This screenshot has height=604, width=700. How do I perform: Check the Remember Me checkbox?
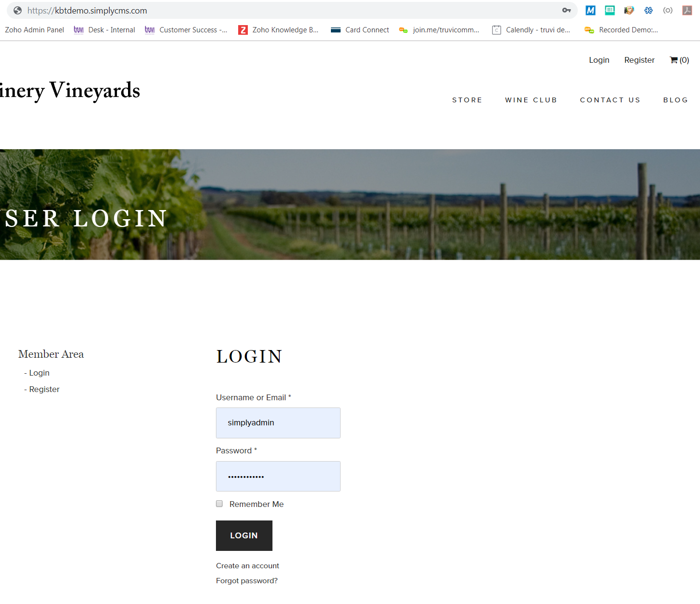tap(219, 504)
